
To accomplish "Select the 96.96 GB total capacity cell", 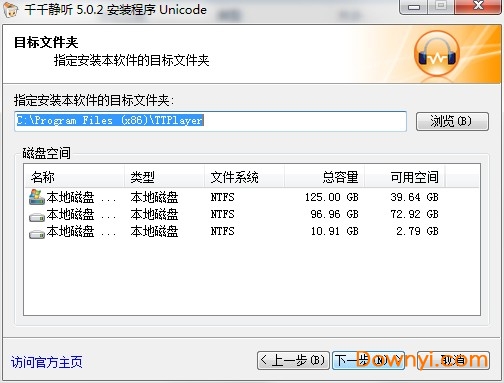I will pyautogui.click(x=334, y=214).
